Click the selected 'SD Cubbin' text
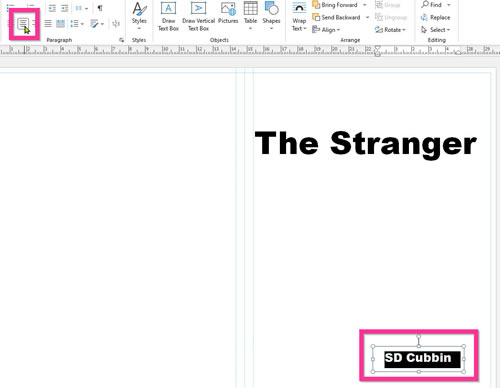Image resolution: width=500 pixels, height=388 pixels. tap(418, 358)
